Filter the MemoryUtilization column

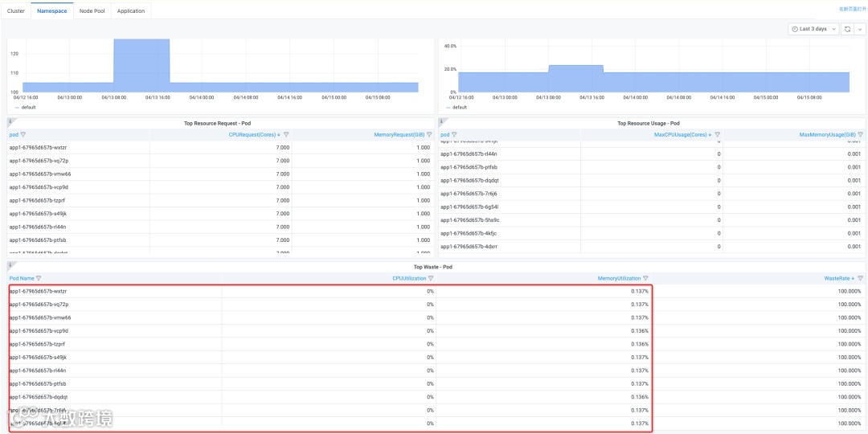(645, 278)
